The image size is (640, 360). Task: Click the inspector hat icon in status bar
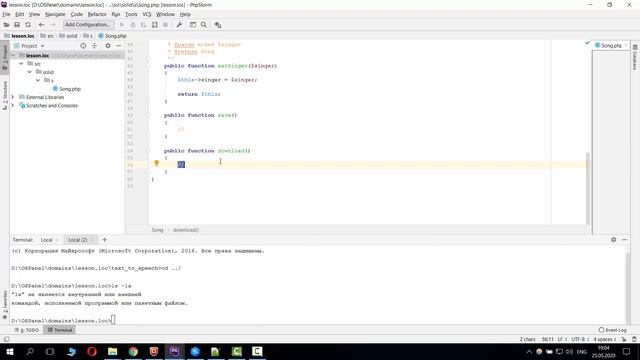[x=634, y=339]
